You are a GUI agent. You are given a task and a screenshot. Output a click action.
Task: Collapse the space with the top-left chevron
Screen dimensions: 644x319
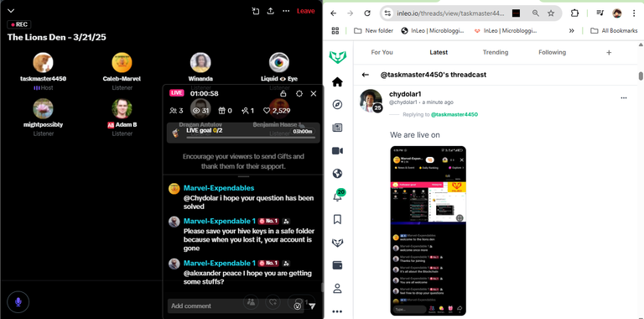[11, 11]
